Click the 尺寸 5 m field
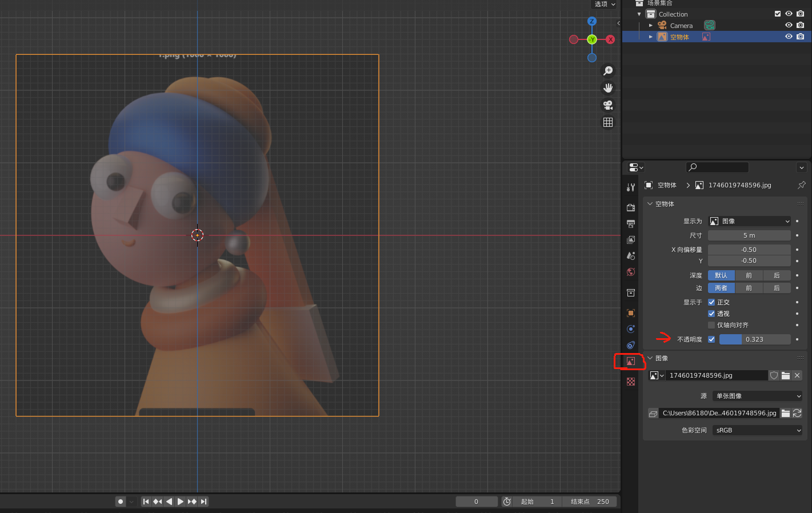812x513 pixels. pos(749,235)
